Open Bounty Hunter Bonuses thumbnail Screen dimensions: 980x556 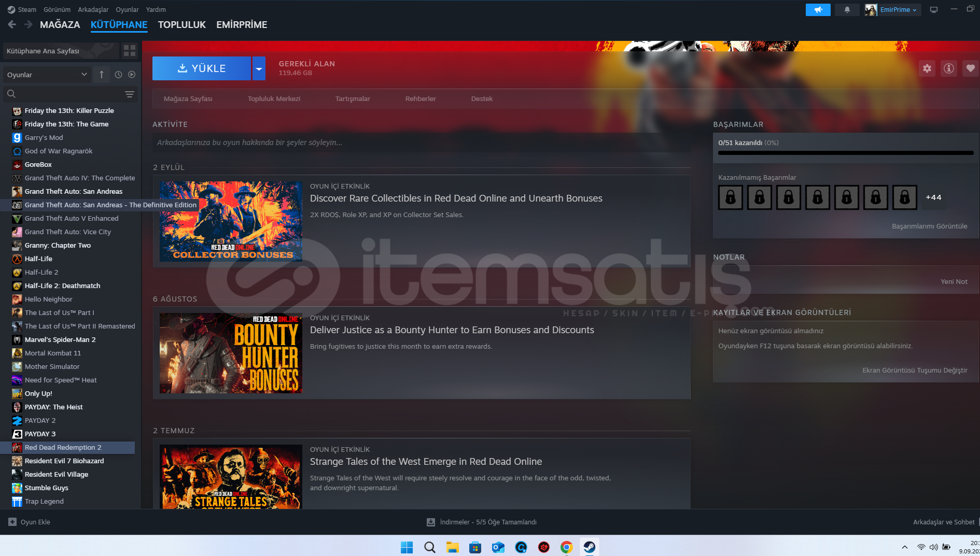[231, 353]
